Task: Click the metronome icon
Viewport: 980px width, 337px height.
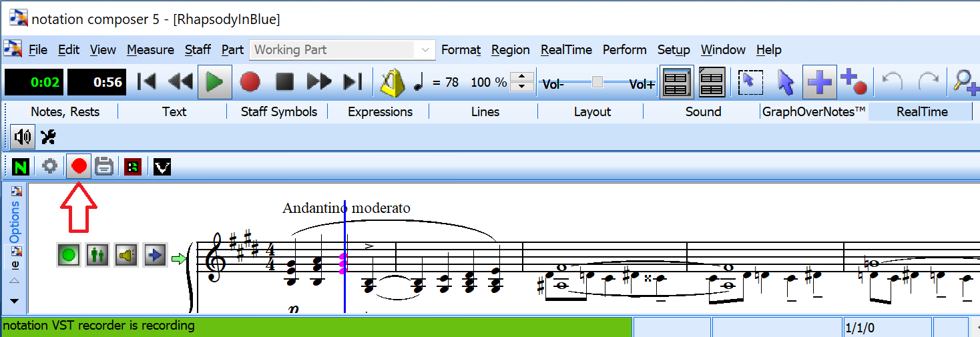Action: click(x=392, y=82)
